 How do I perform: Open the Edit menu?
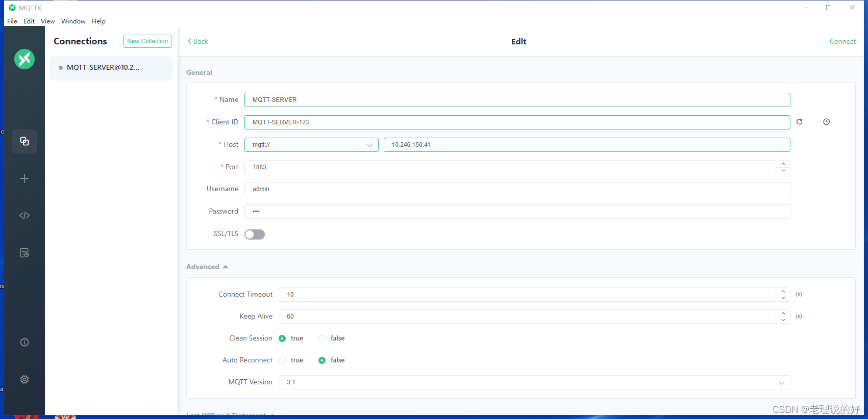(x=29, y=21)
